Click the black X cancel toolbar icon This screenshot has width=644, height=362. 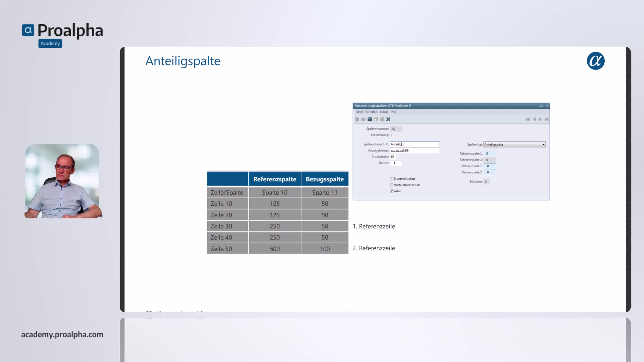tap(388, 119)
